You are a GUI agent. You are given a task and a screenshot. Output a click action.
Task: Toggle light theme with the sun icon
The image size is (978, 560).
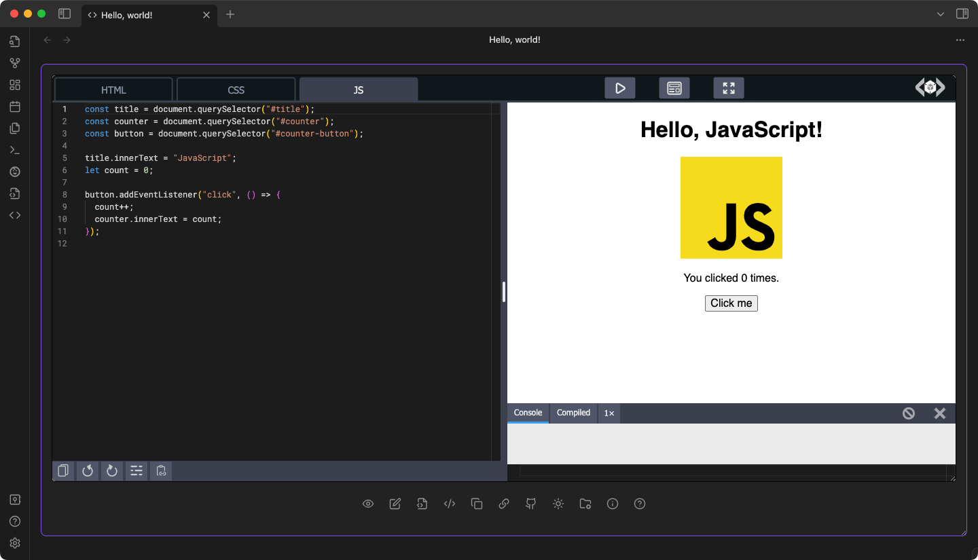pos(558,504)
